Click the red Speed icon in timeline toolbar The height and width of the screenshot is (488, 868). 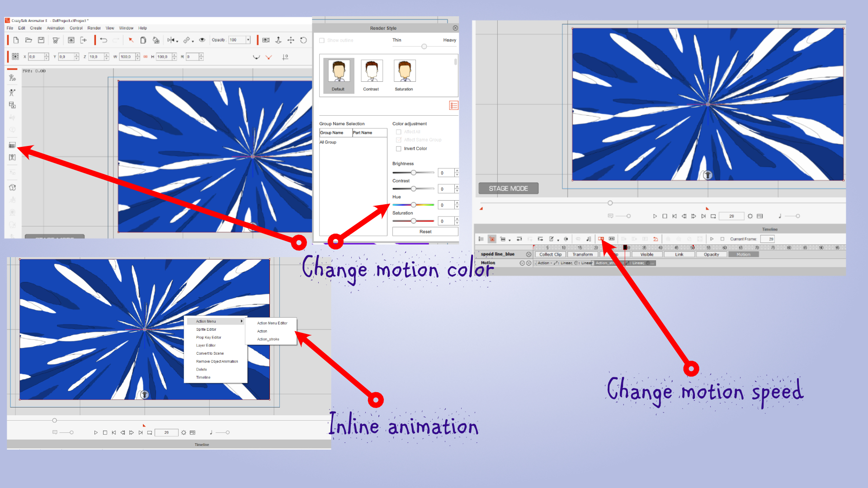click(601, 239)
